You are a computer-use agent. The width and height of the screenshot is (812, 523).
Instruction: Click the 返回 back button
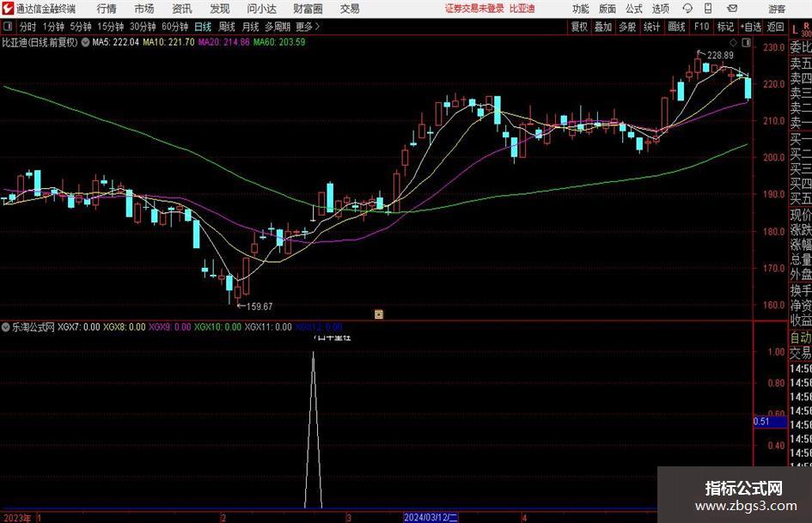[x=775, y=27]
